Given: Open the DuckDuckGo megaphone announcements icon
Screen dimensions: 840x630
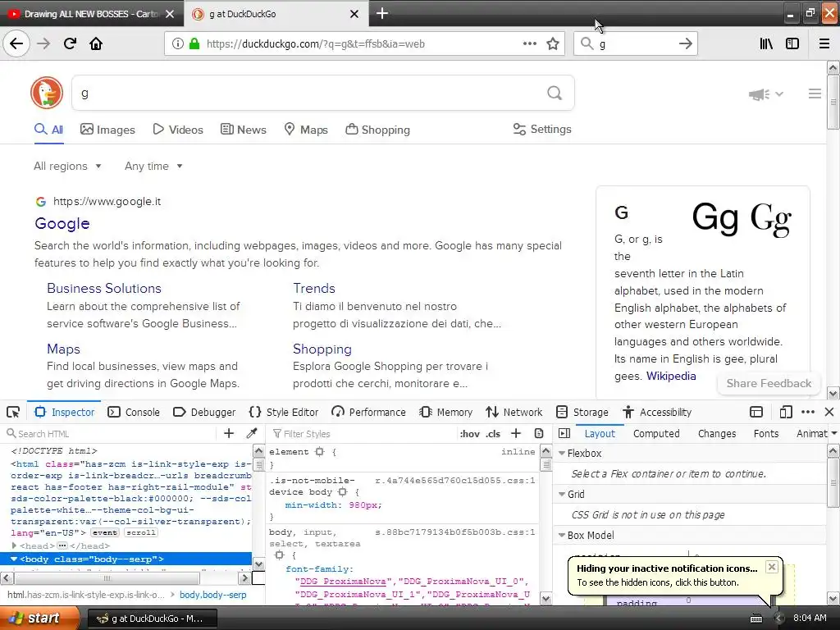Looking at the screenshot, I should coord(760,94).
